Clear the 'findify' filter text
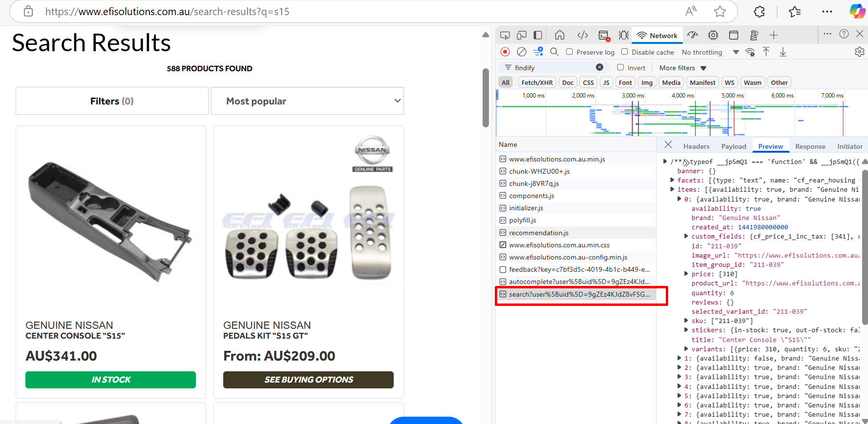The height and width of the screenshot is (424, 868). tap(600, 67)
